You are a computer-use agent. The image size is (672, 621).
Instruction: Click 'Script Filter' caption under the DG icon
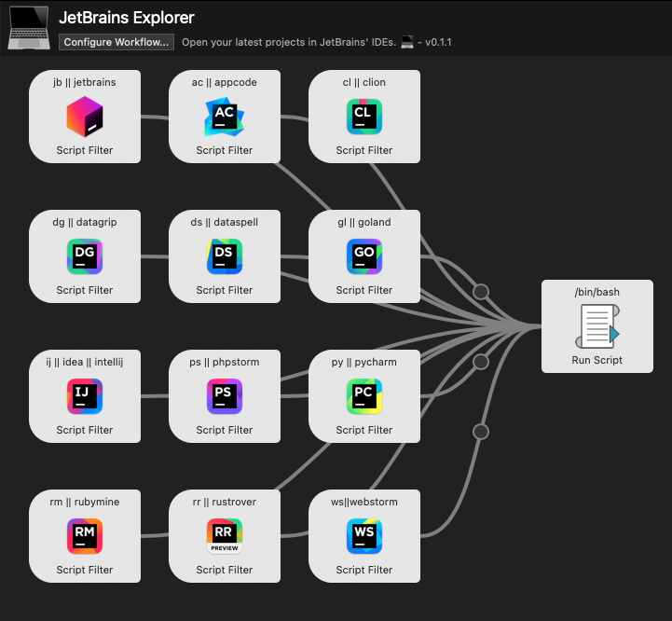(85, 290)
